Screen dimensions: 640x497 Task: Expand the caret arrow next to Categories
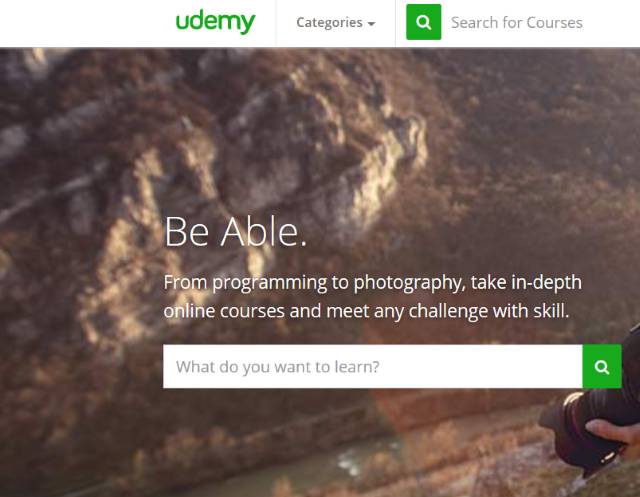371,24
